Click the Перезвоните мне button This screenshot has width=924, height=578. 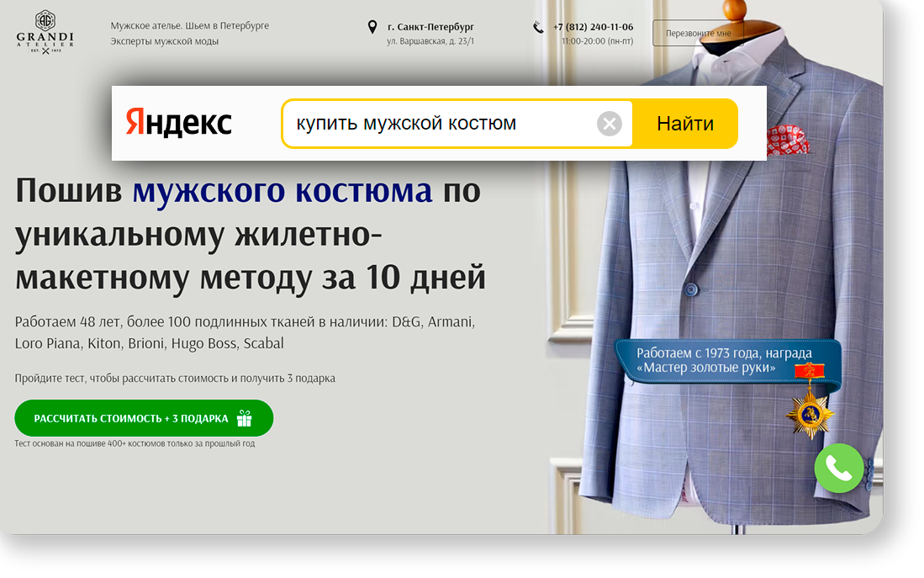click(x=698, y=32)
